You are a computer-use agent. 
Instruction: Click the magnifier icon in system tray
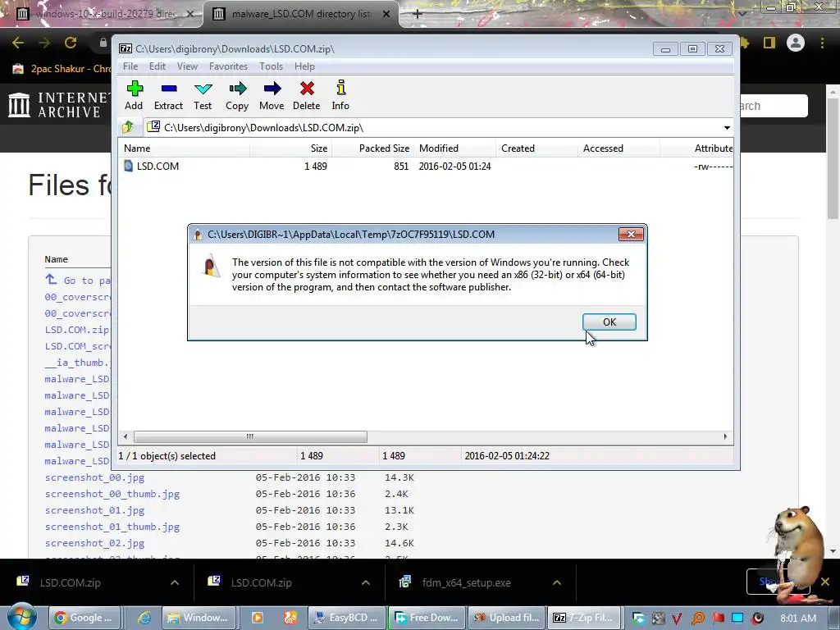pos(698,619)
